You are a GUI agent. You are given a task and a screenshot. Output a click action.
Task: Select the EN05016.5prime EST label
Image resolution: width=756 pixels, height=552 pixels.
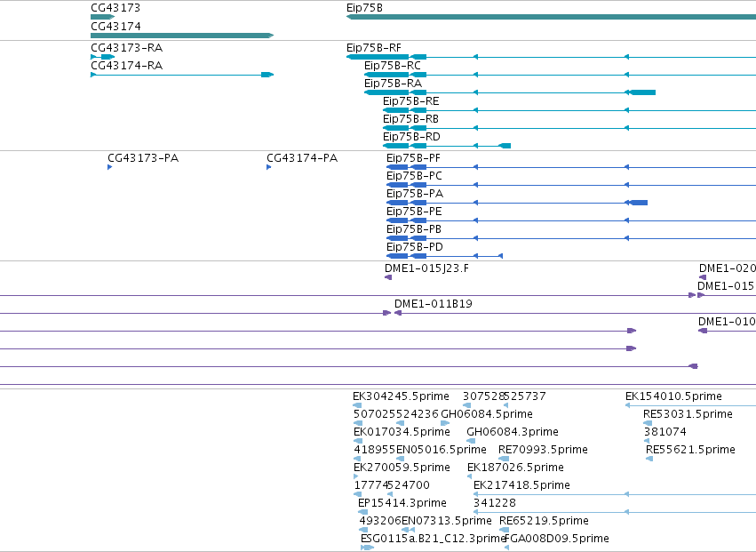[442, 450]
